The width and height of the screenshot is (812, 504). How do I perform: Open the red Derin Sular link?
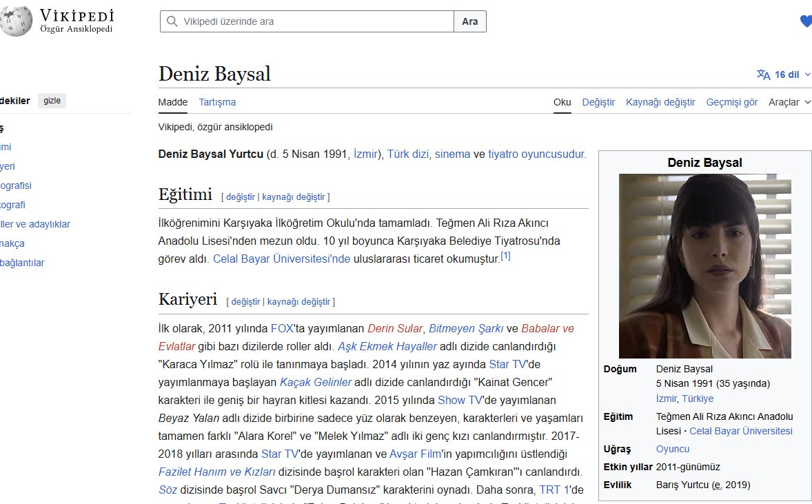tap(394, 328)
